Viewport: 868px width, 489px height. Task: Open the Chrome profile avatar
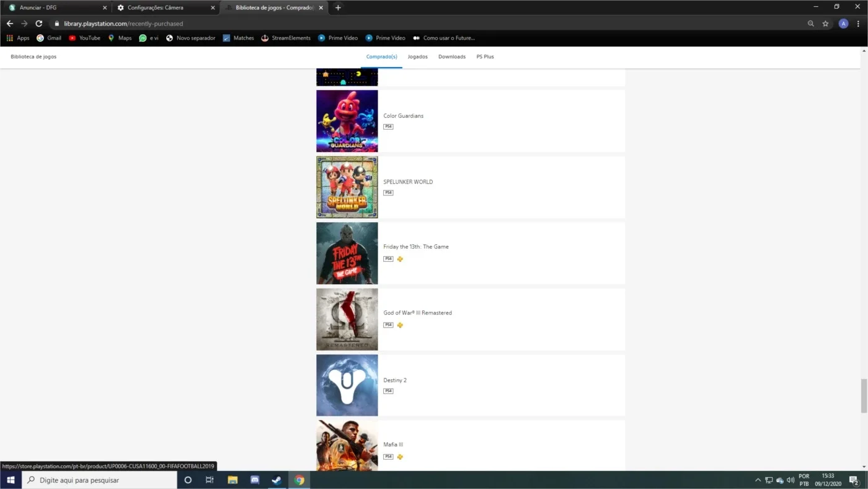pos(843,24)
